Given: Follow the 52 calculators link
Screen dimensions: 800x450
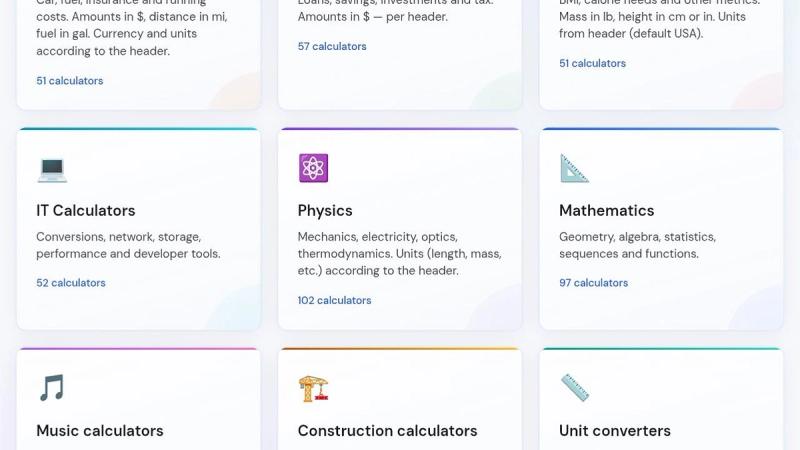Looking at the screenshot, I should point(71,283).
